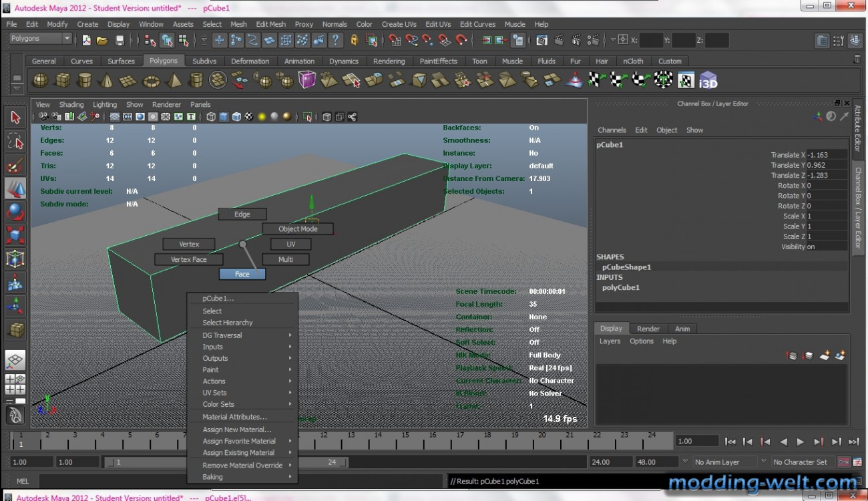The image size is (868, 501).
Task: Open the Edit Mesh menu
Action: [x=270, y=24]
